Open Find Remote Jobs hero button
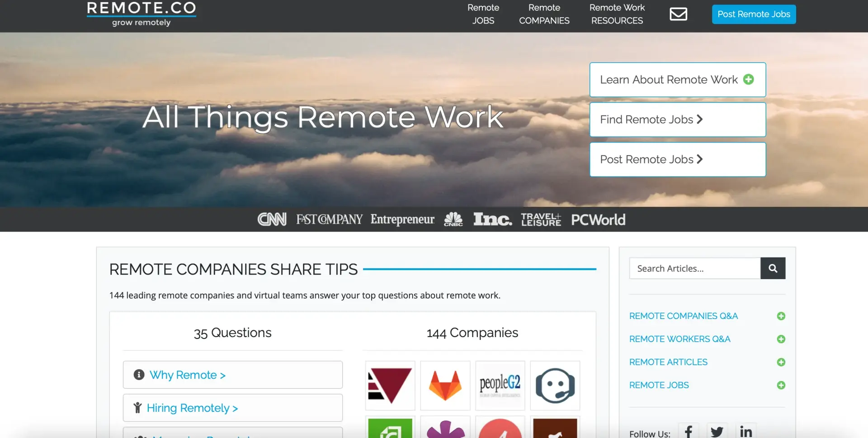This screenshot has width=868, height=438. point(678,119)
